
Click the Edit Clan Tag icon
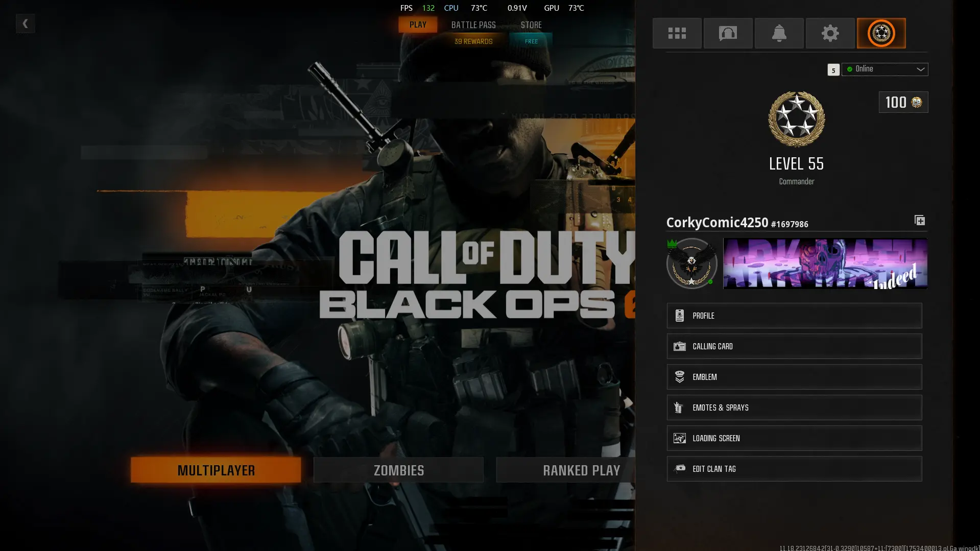pyautogui.click(x=680, y=468)
